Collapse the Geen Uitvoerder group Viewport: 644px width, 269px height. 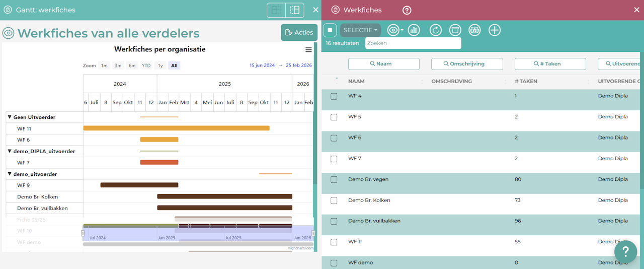coord(10,117)
